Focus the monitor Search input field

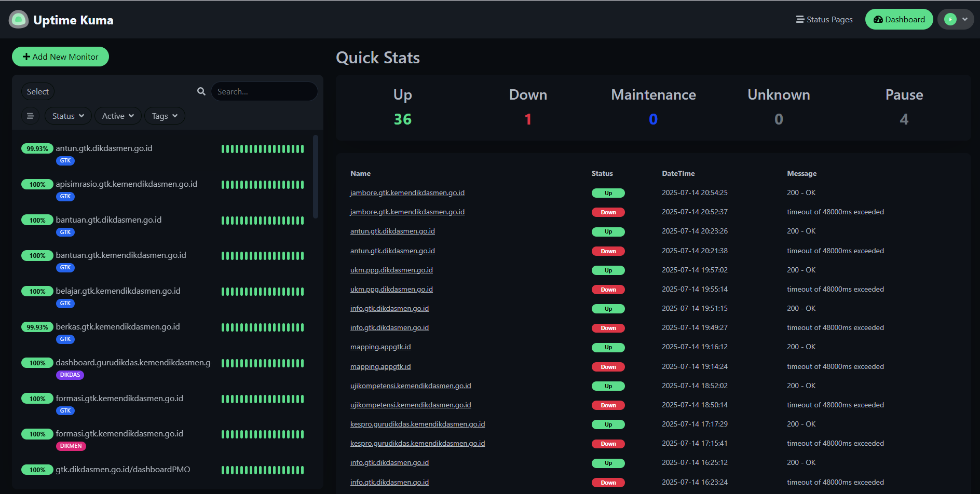(x=264, y=91)
